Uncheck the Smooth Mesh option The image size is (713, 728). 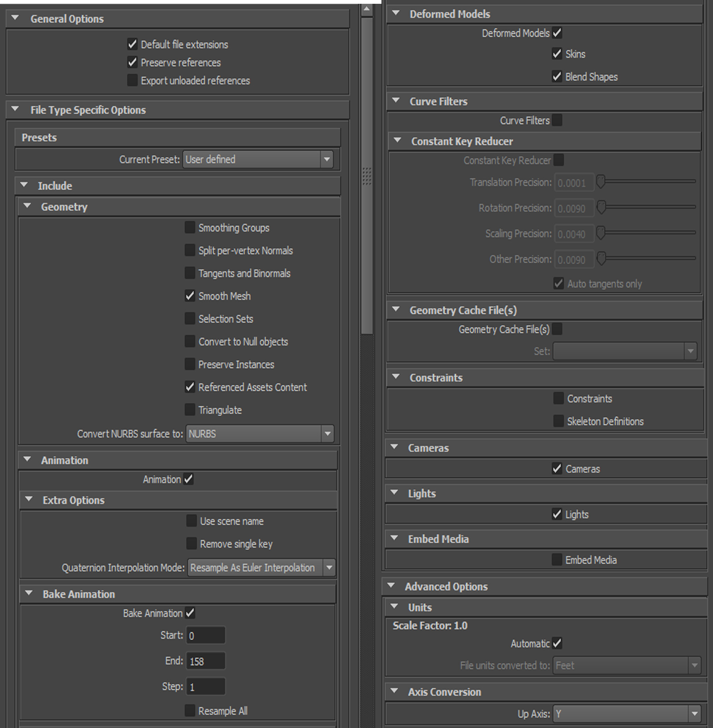point(190,296)
